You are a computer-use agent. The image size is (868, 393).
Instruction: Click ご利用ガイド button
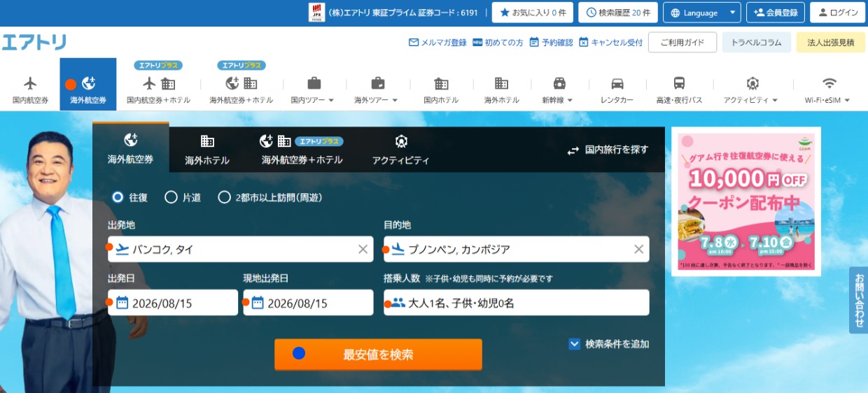[682, 42]
